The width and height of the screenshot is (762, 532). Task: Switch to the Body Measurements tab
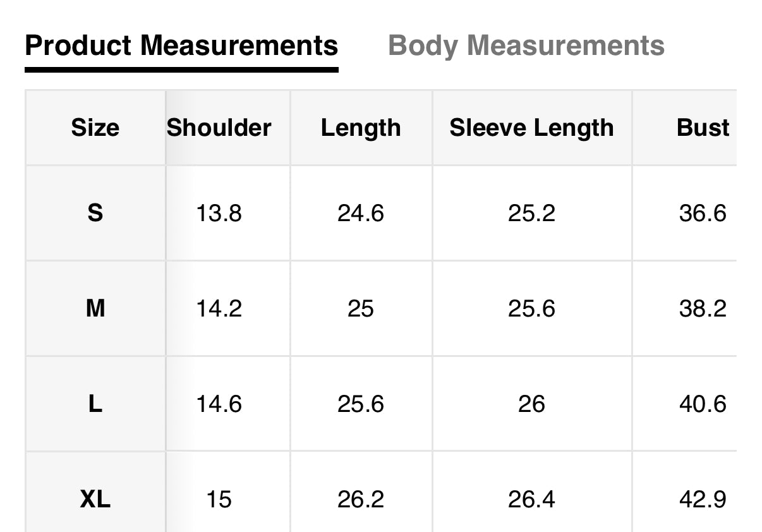(x=526, y=46)
